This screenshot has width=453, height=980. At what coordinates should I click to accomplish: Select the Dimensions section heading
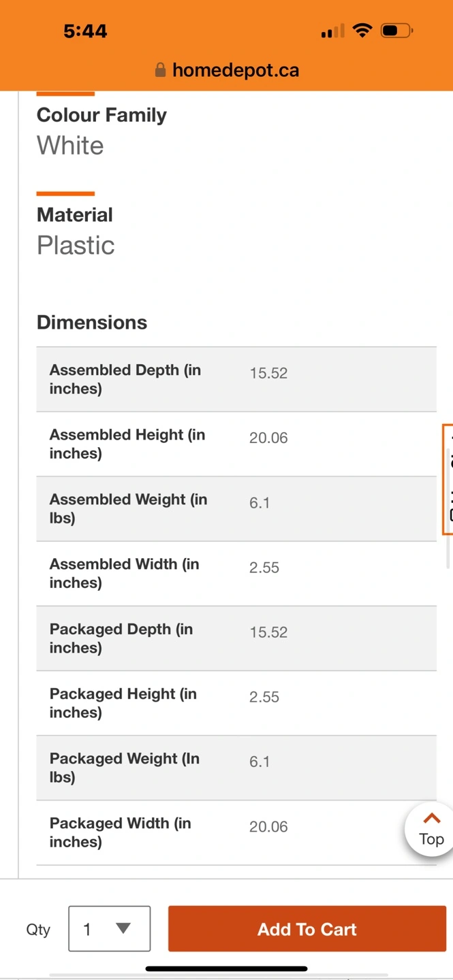pos(92,322)
